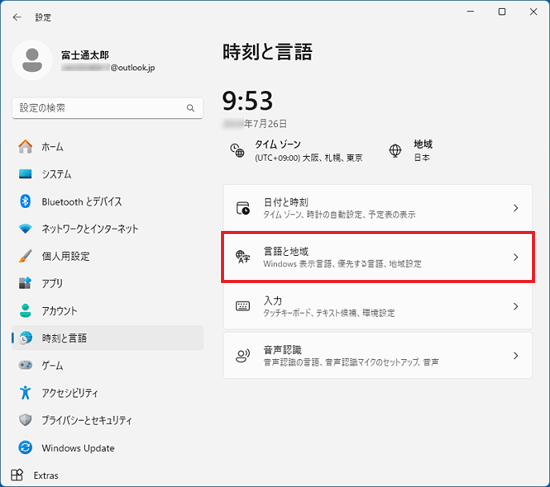Viewport: 550px width, 487px height.
Task: Click the 設定 title text
Action: (x=43, y=17)
